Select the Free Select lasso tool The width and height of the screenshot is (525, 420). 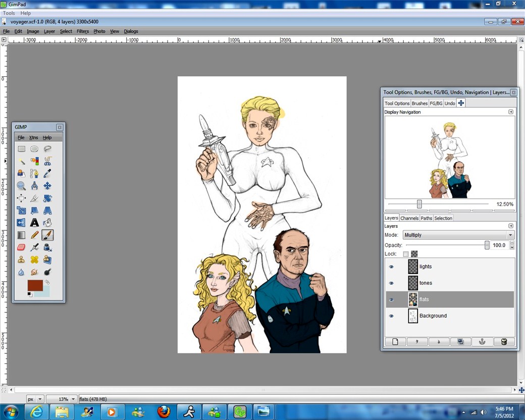coord(47,149)
